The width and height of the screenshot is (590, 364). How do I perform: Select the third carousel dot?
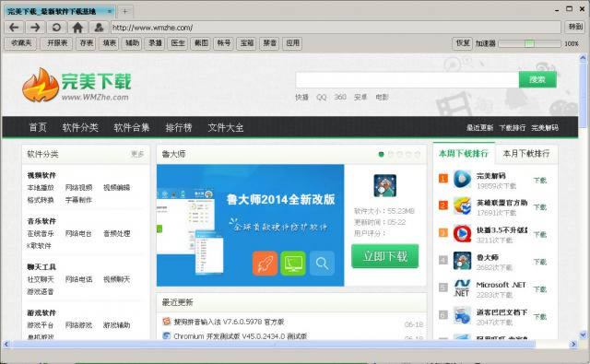399,154
